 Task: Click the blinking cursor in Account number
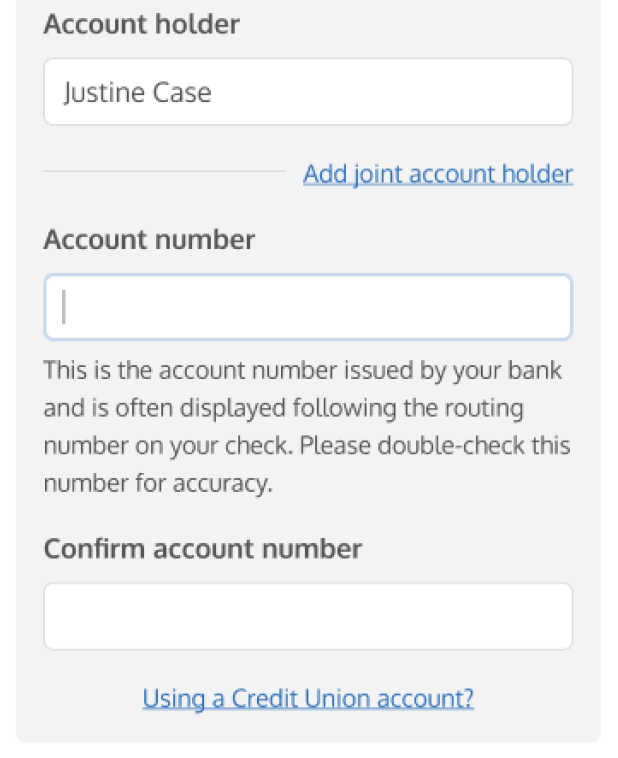(64, 307)
